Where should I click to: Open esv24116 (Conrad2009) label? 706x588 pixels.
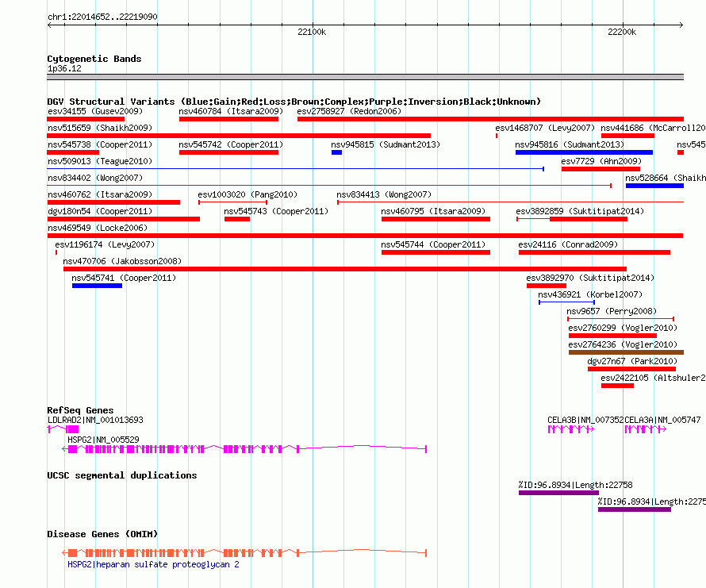click(568, 244)
